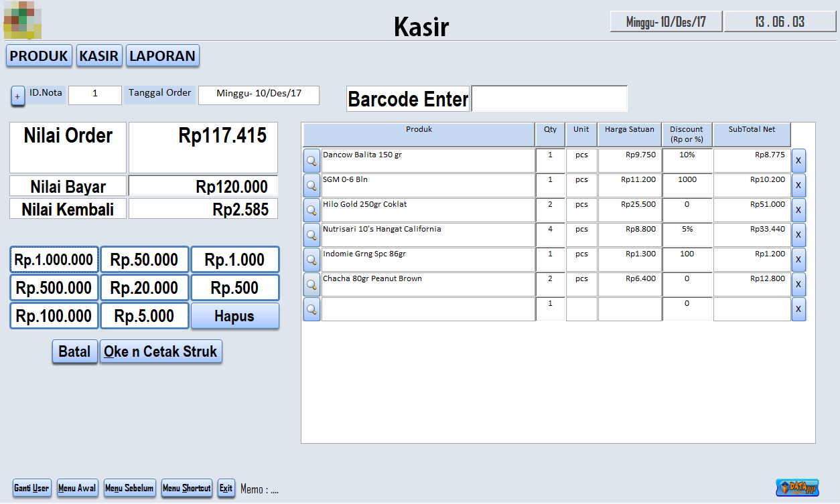The width and height of the screenshot is (840, 504).
Task: Remove the Nutrisari row with its X button
Action: coord(798,235)
